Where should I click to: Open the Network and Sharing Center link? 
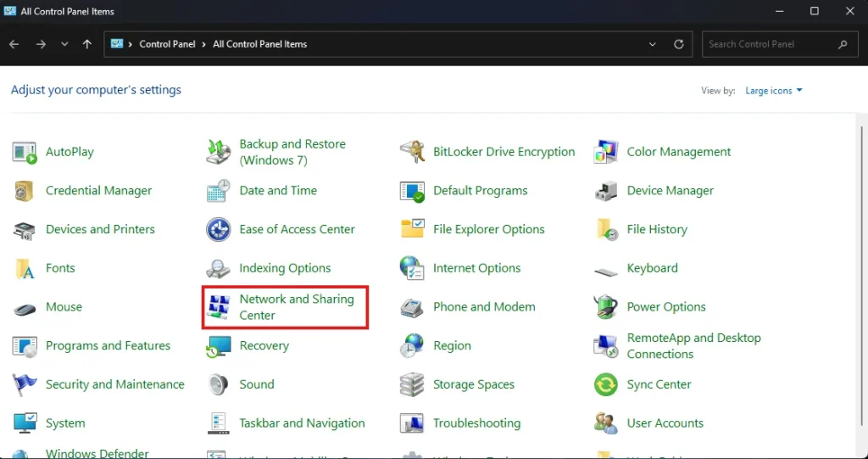296,307
